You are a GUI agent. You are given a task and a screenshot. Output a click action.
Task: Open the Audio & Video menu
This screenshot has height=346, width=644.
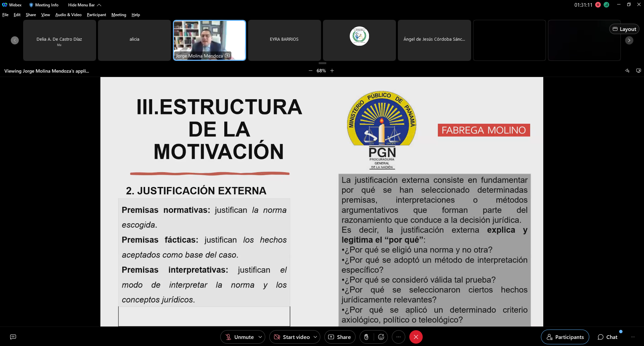[68, 15]
